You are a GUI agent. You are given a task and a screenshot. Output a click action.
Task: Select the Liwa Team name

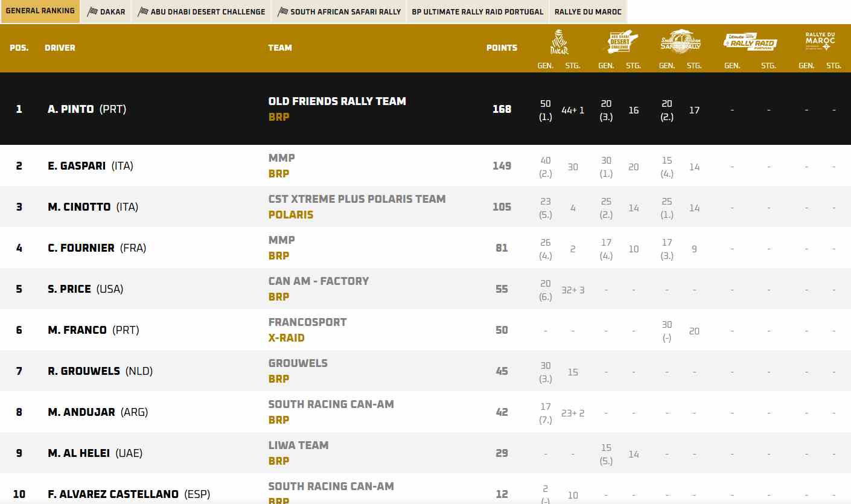pos(298,445)
